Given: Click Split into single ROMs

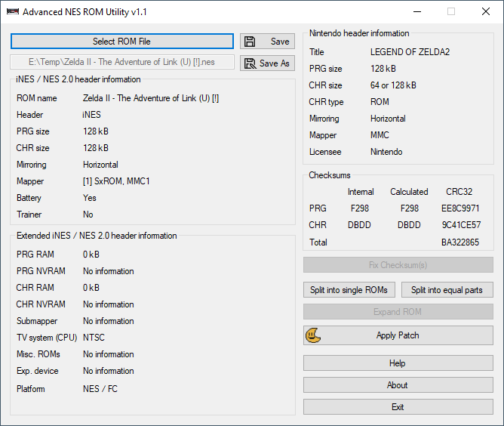Looking at the screenshot, I should click(349, 290).
